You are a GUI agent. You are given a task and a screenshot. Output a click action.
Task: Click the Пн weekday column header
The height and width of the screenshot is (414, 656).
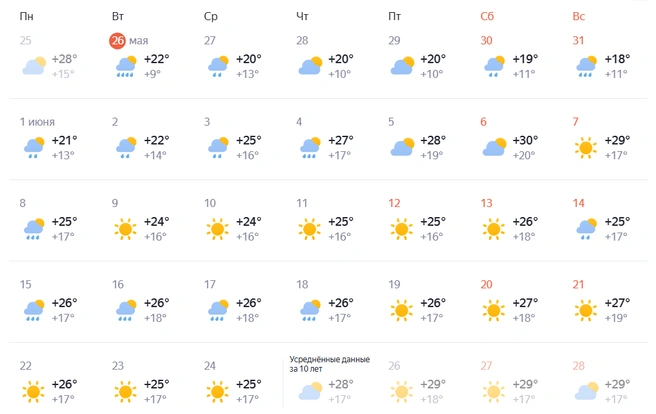(x=26, y=16)
